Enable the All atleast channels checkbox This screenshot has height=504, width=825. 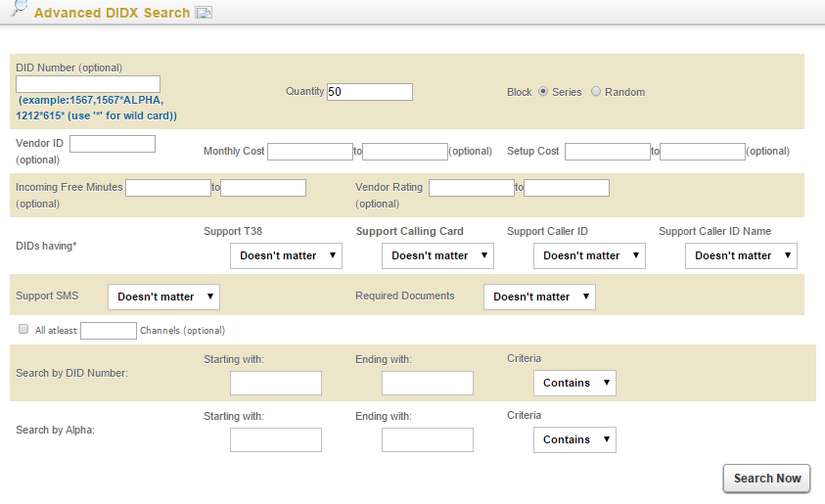(23, 330)
